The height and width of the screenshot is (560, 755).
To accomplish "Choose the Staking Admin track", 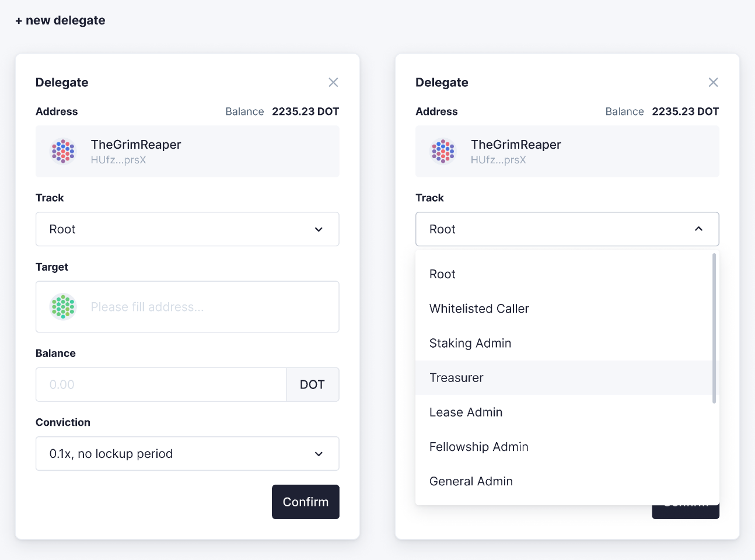I will 470,343.
